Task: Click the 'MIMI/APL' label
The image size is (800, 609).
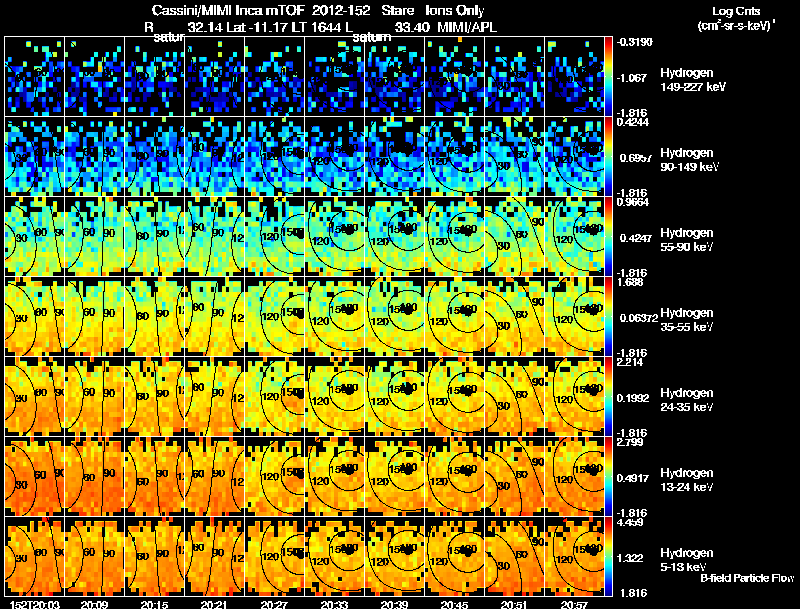Action: click(x=467, y=27)
